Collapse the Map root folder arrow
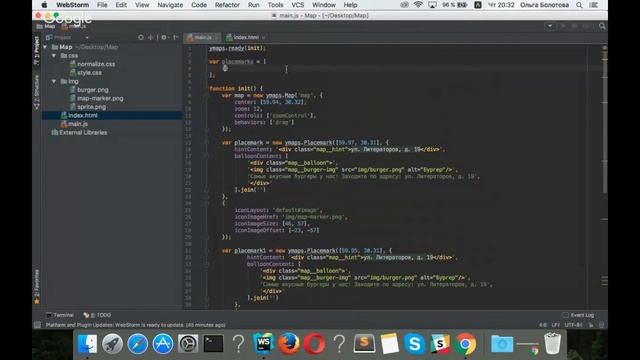 tap(45, 47)
